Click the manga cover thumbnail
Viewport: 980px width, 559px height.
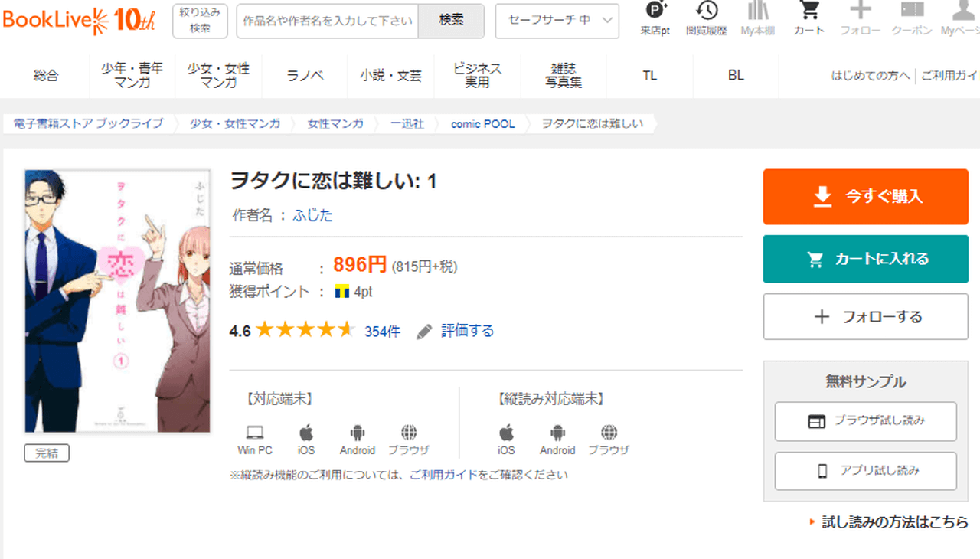coord(117,301)
